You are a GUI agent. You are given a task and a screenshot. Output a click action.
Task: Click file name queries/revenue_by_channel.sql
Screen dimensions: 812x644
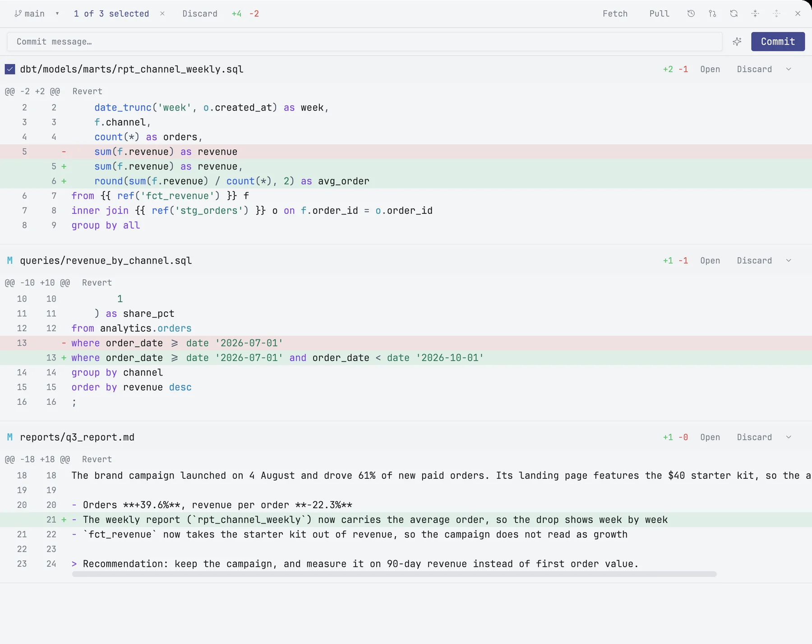coord(106,260)
